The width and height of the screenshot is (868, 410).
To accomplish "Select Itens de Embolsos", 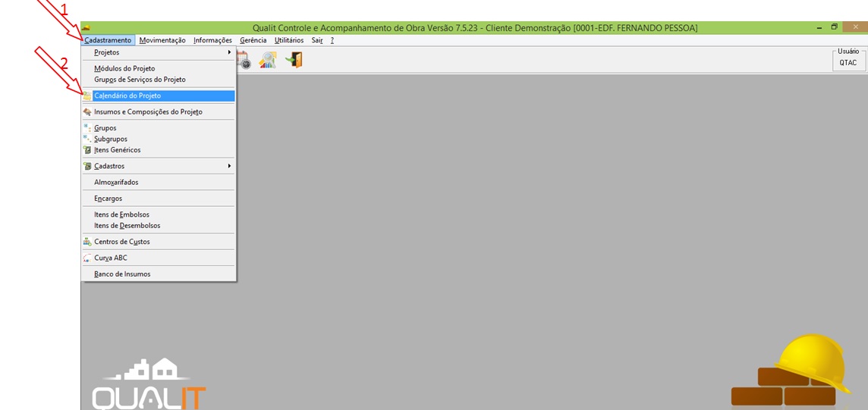I will tap(159, 214).
